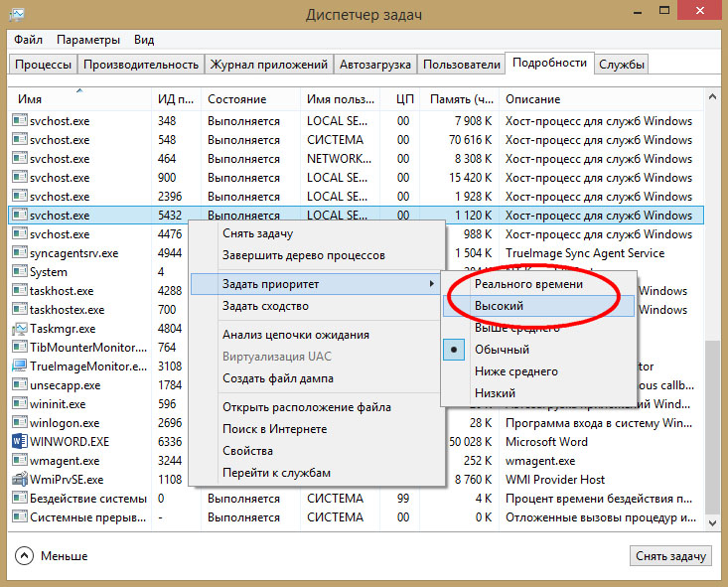728x587 pixels.
Task: Click the Меньше details toggle label
Action: [x=65, y=555]
